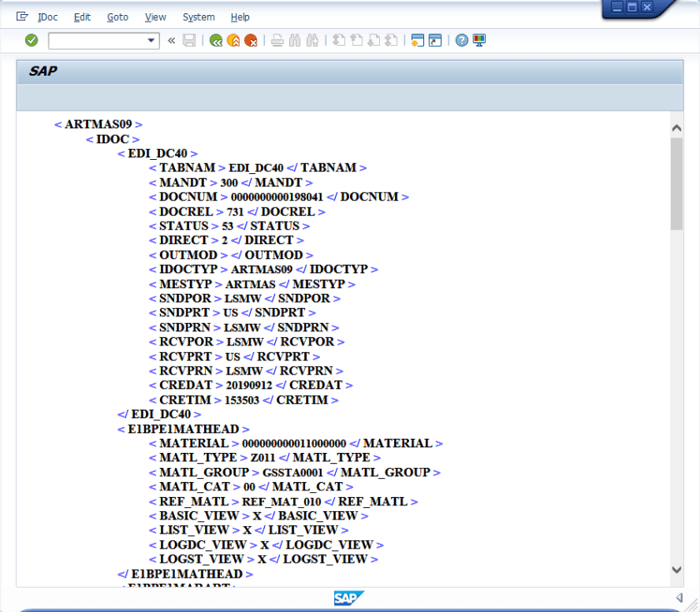Open a new session with the Create Session icon
The height and width of the screenshot is (612, 700).
click(417, 39)
